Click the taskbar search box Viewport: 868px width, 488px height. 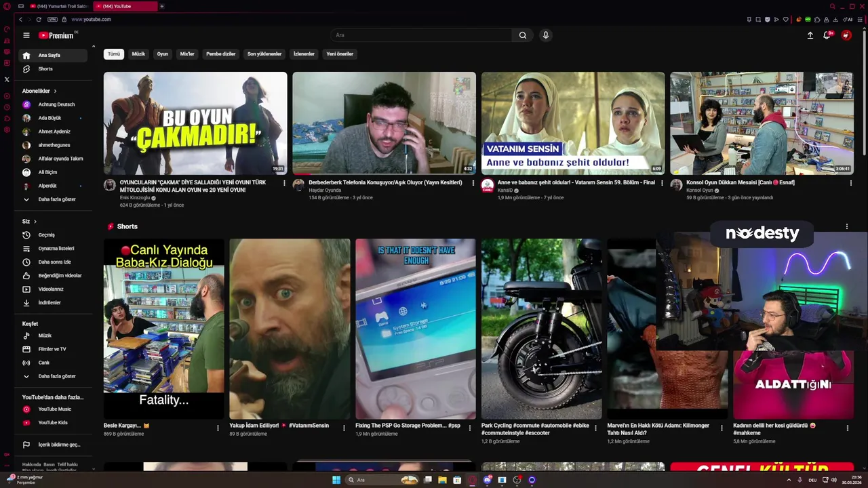point(382,480)
